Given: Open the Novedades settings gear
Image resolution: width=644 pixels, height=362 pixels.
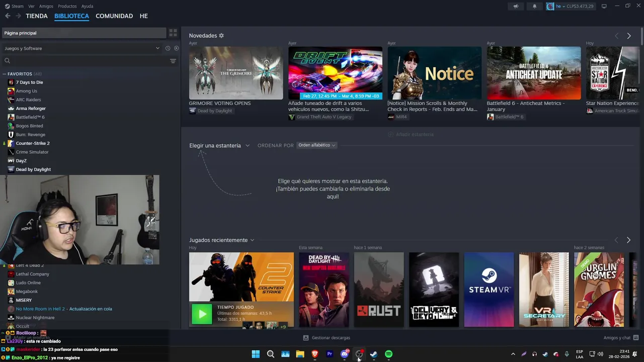Looking at the screenshot, I should [221, 36].
